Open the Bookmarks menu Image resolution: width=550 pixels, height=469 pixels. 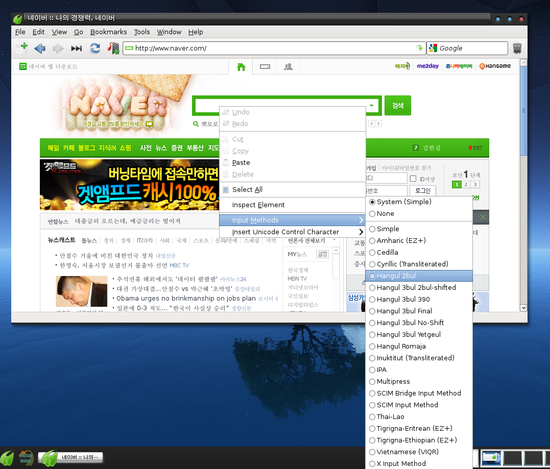(108, 32)
